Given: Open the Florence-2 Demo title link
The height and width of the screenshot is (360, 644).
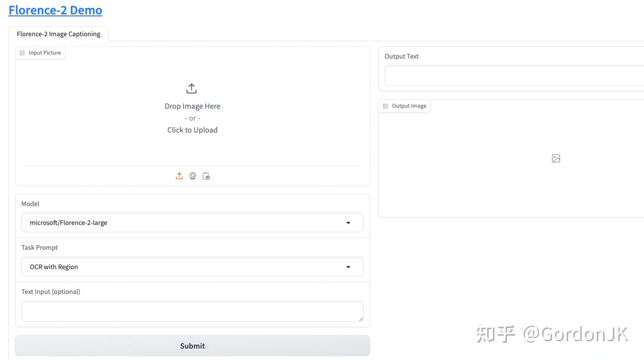Looking at the screenshot, I should click(55, 10).
